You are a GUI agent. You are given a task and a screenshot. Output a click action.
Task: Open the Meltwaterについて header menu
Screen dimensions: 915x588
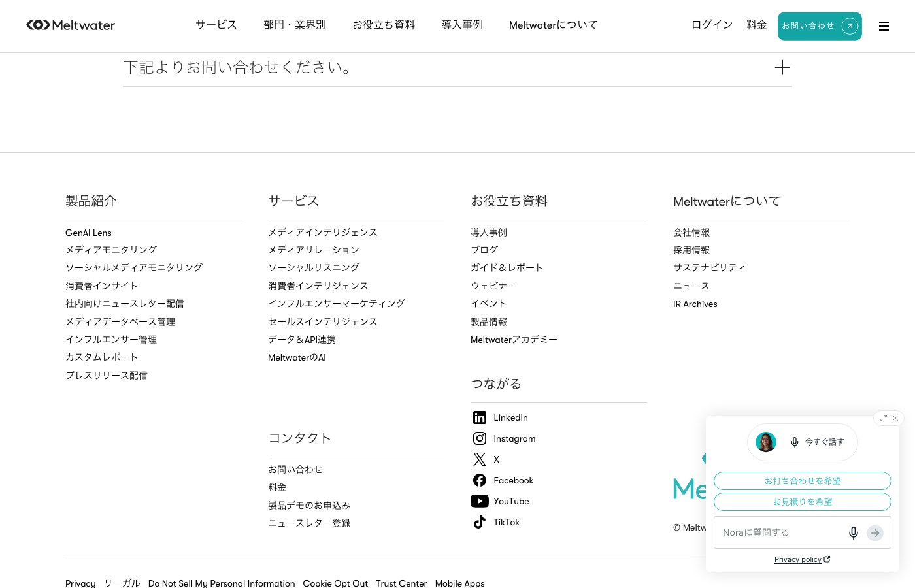click(554, 25)
